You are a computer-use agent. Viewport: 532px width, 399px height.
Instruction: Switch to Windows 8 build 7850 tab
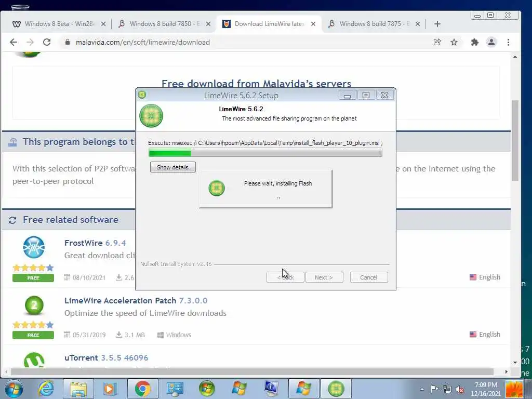click(165, 24)
